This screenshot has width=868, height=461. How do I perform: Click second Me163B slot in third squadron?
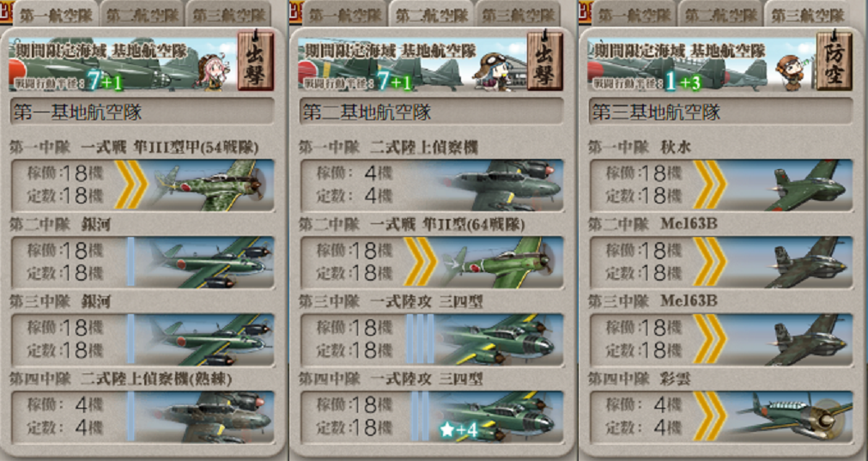pos(720,339)
